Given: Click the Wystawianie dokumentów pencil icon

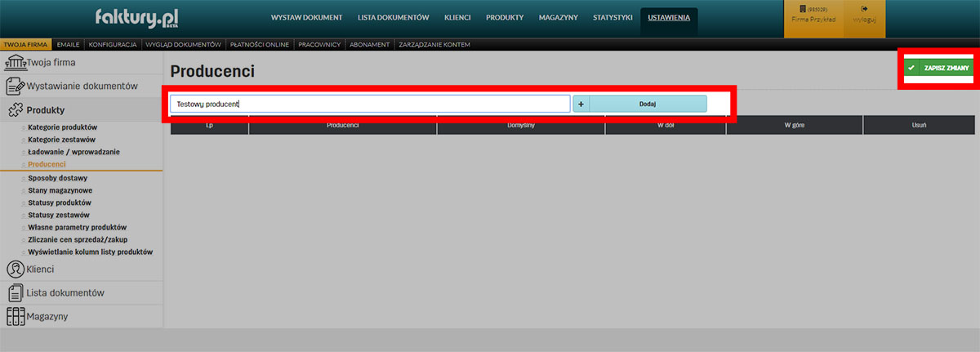Looking at the screenshot, I should (16, 86).
